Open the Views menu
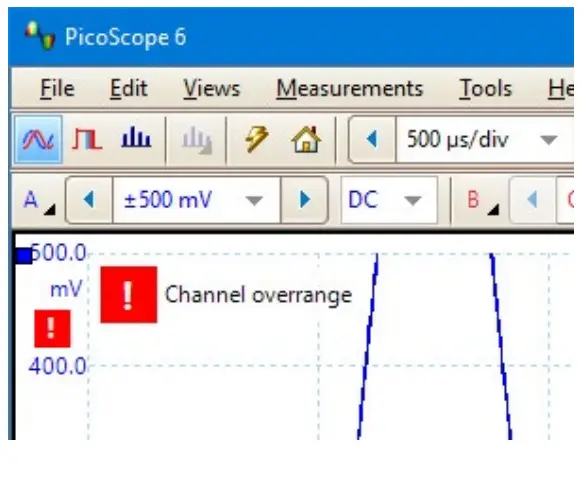This screenshot has width=585, height=478. pyautogui.click(x=212, y=89)
